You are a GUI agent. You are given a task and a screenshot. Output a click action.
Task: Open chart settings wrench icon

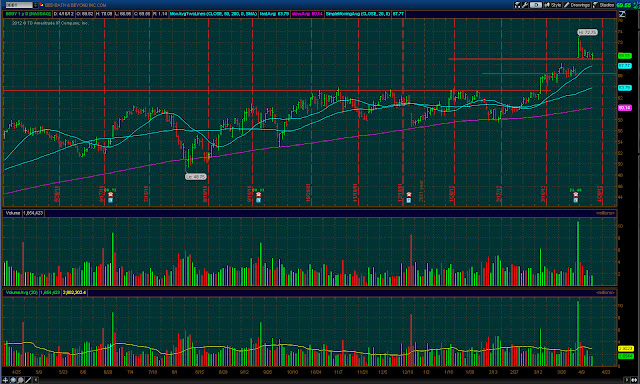[525, 5]
